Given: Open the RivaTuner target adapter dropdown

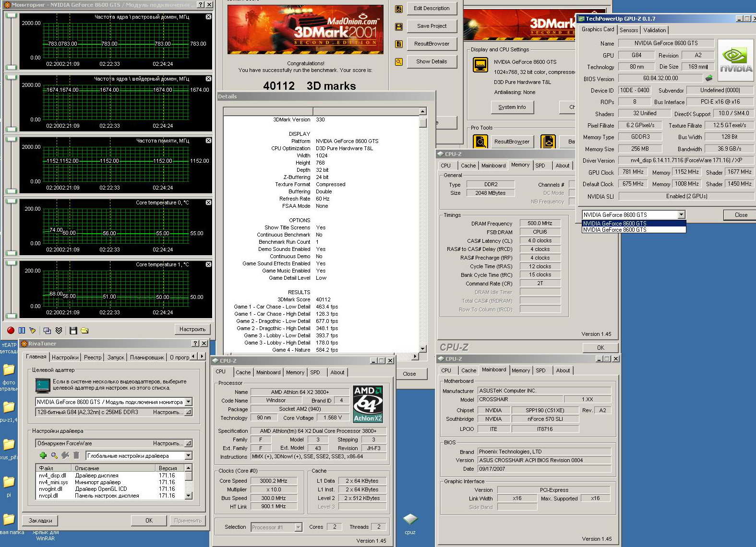Looking at the screenshot, I should click(x=188, y=402).
